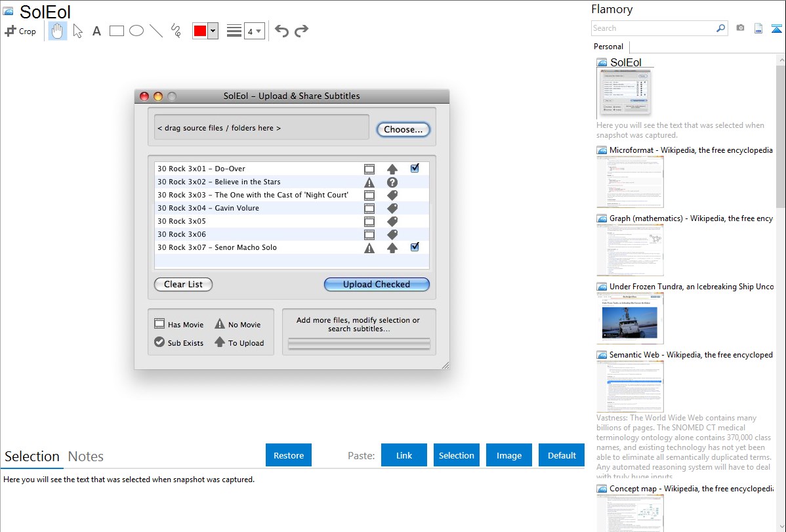
Task: Select the arrow pointer tool
Action: [77, 31]
